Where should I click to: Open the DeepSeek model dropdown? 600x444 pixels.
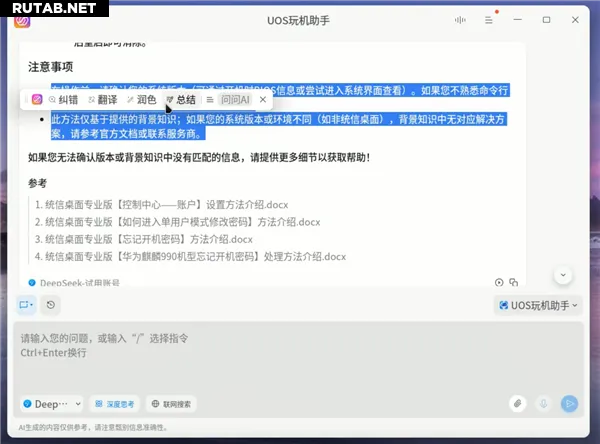click(x=52, y=404)
